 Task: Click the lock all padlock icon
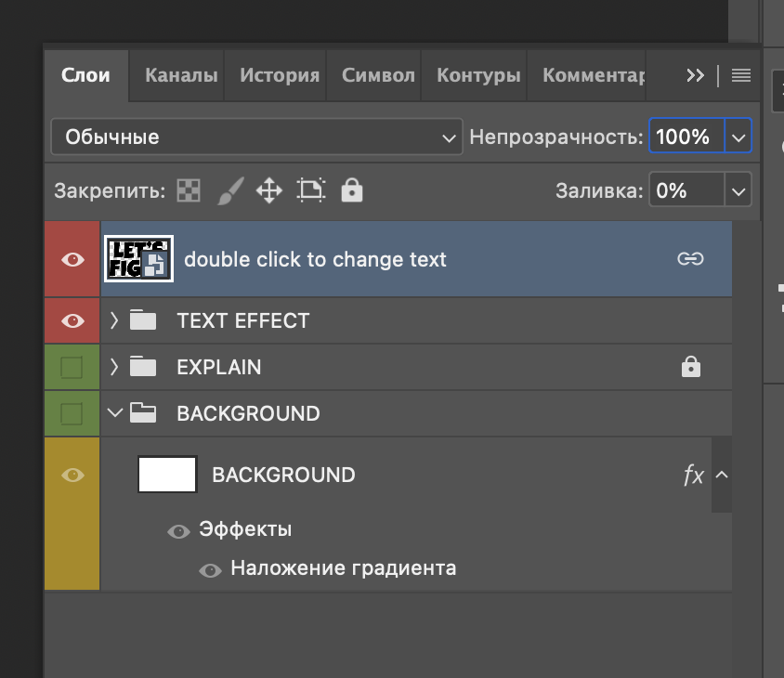351,191
